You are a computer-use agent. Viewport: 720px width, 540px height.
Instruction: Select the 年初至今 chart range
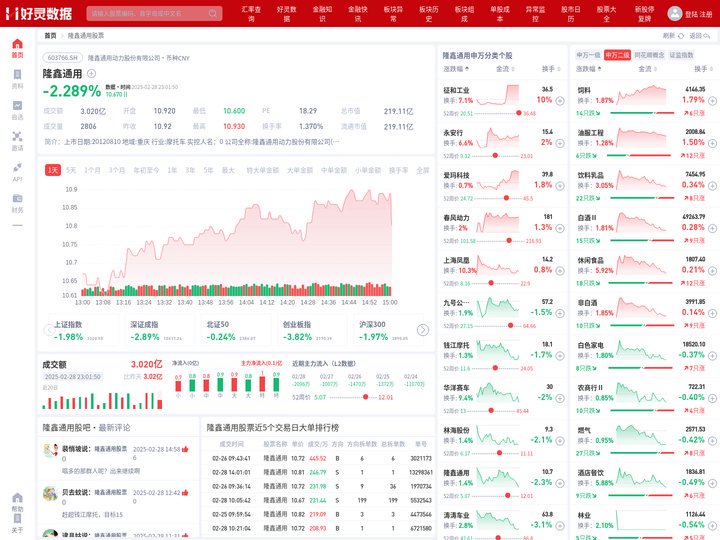pos(146,170)
